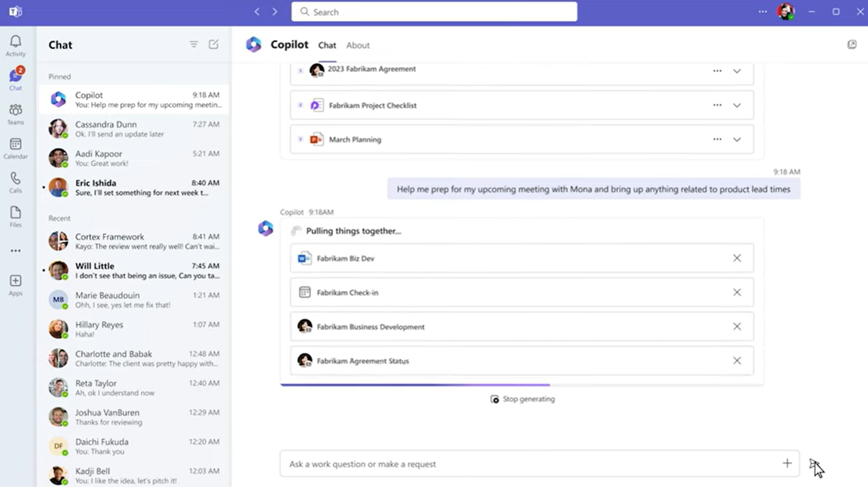Switch to the About tab

[x=358, y=45]
